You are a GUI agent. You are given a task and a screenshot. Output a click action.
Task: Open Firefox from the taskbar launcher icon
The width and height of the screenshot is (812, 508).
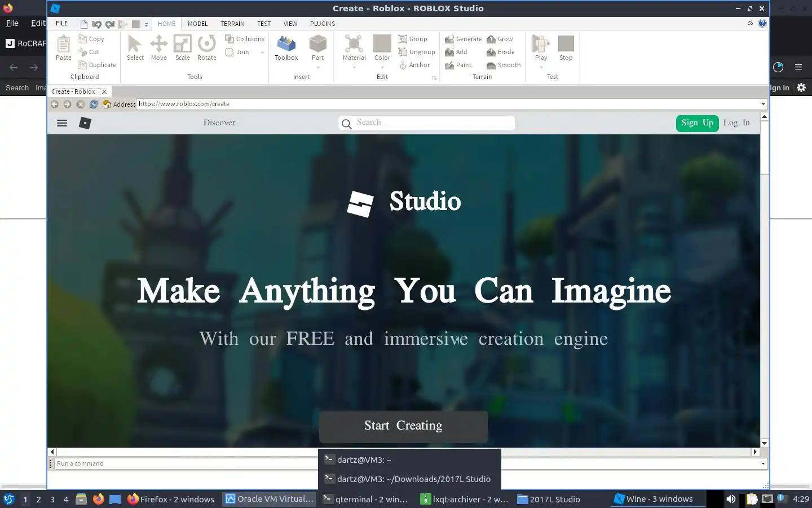coord(99,499)
